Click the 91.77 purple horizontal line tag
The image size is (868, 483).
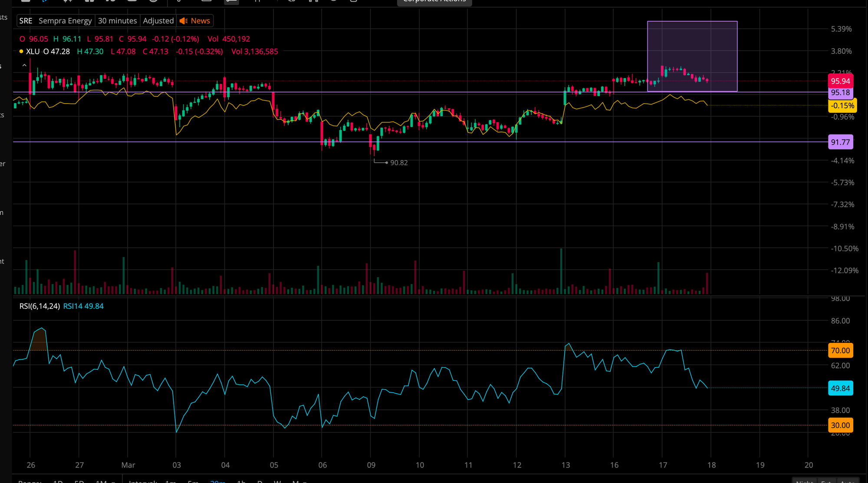pyautogui.click(x=840, y=142)
